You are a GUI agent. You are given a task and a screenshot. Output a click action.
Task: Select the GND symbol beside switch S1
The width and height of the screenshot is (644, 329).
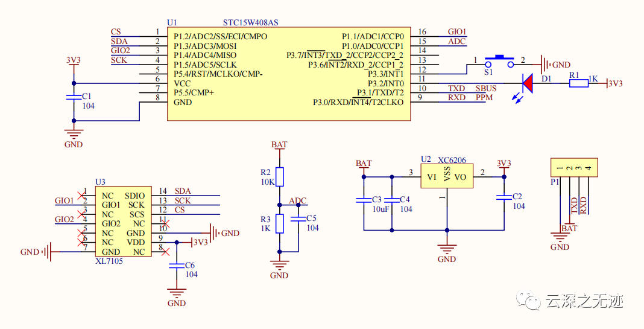pyautogui.click(x=545, y=65)
